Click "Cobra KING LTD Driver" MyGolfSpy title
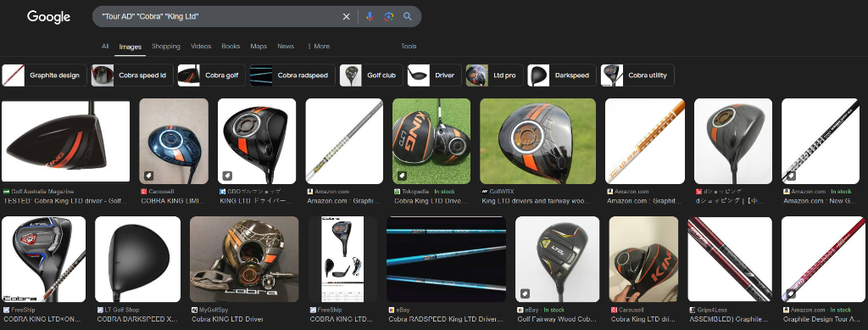The height and width of the screenshot is (330, 868). [x=227, y=320]
